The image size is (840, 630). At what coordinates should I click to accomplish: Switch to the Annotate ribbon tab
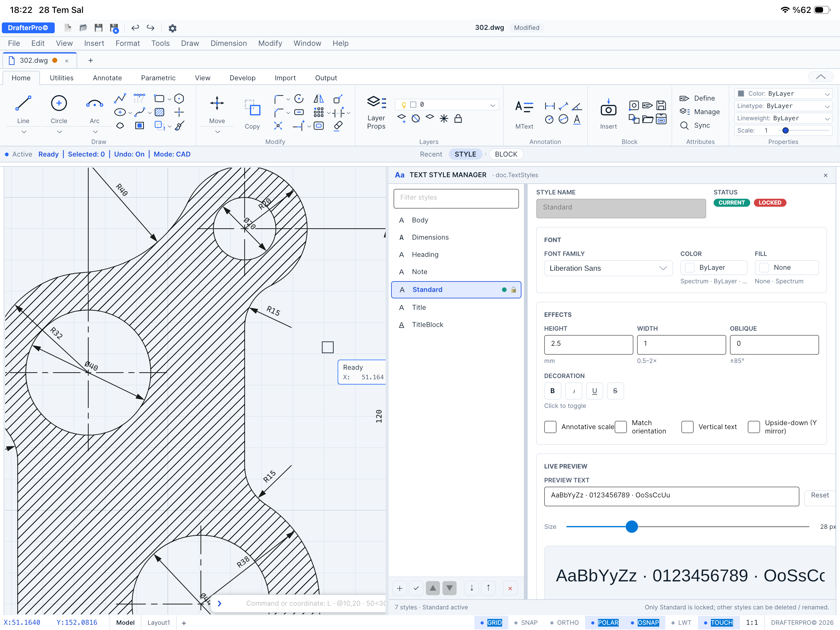[108, 78]
